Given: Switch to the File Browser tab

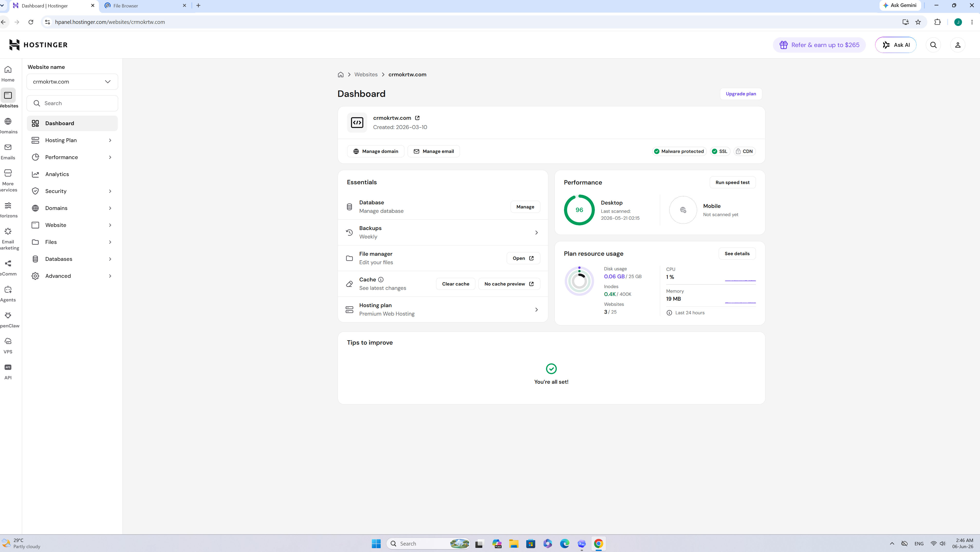Looking at the screenshot, I should [x=145, y=6].
